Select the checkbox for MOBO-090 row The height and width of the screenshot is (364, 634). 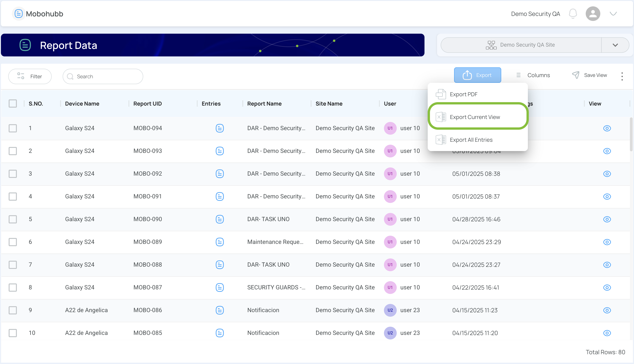click(x=13, y=219)
